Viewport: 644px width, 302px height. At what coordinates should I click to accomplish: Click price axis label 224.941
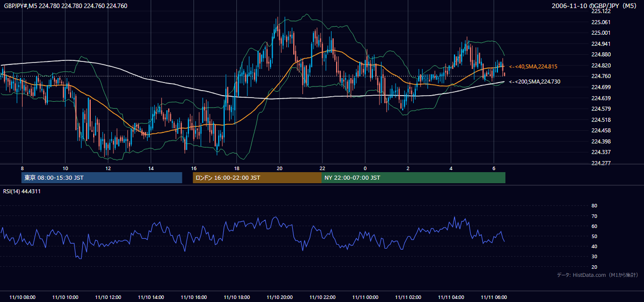[x=601, y=44]
